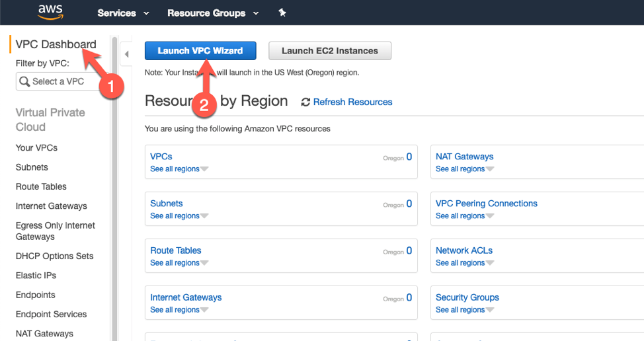Click the refresh icon beside Refresh Resources
This screenshot has height=341, width=644.
tap(305, 102)
